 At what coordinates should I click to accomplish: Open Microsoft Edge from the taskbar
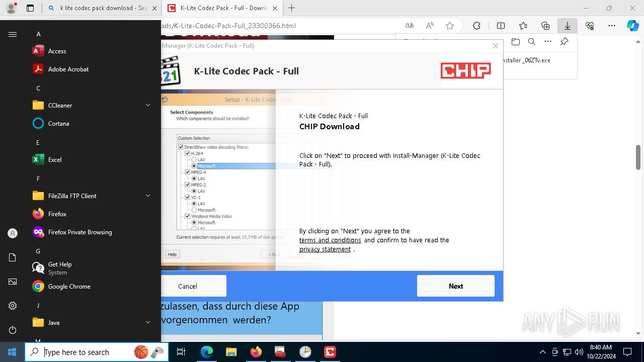coord(207,352)
